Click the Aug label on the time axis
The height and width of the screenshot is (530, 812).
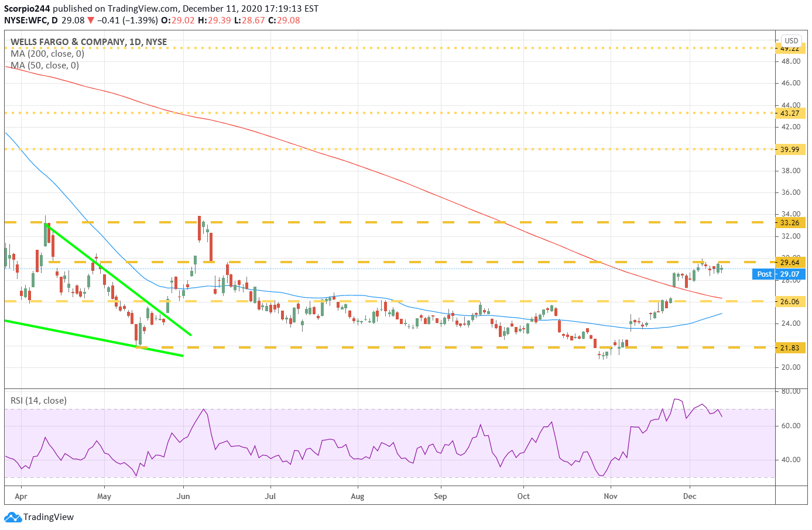pos(357,497)
